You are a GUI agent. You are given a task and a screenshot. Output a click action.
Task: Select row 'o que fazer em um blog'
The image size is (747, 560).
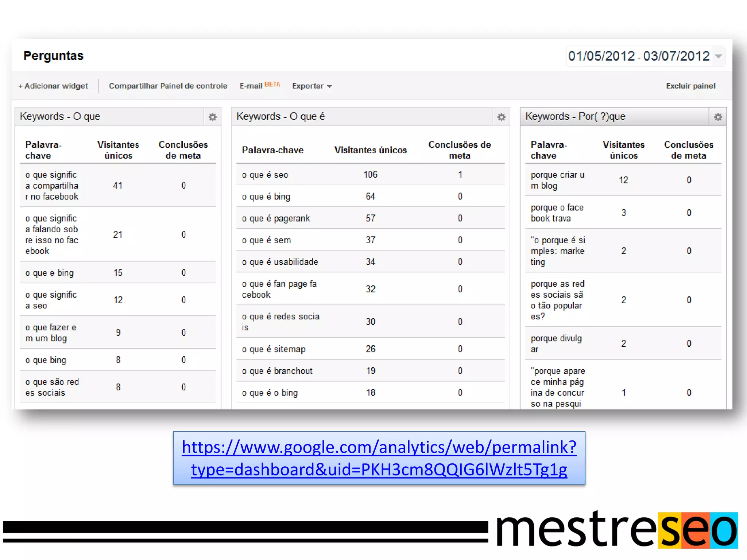[x=118, y=332]
